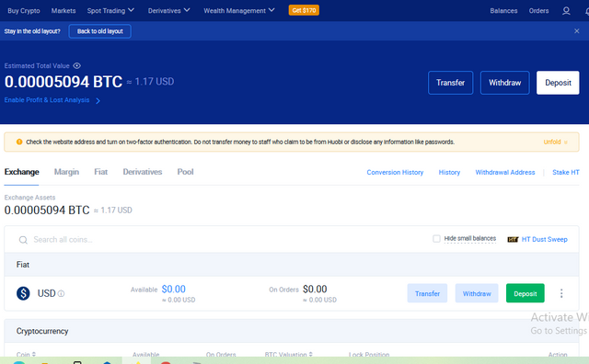Screen dimensions: 589x364
Task: Click the info icon next to USD
Action: pos(61,293)
